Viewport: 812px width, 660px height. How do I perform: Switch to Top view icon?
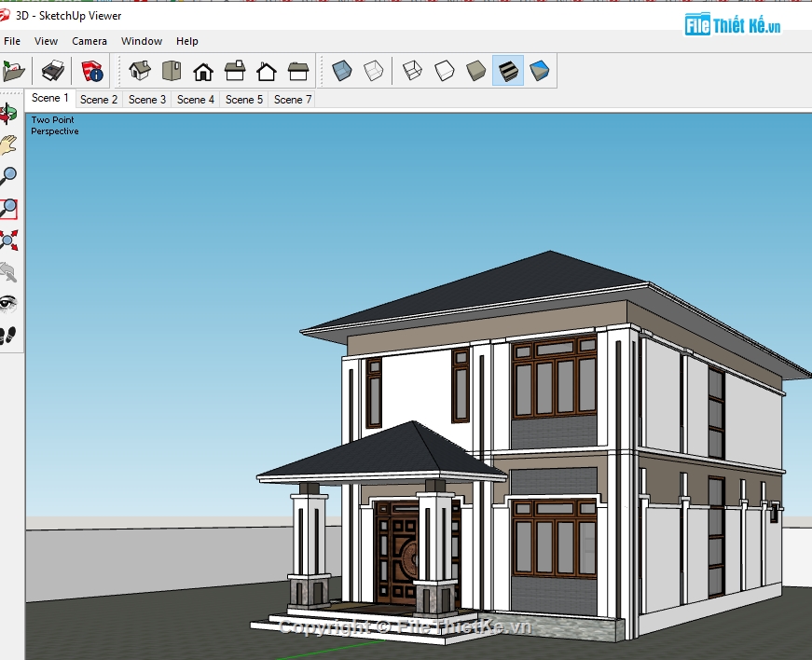[172, 71]
